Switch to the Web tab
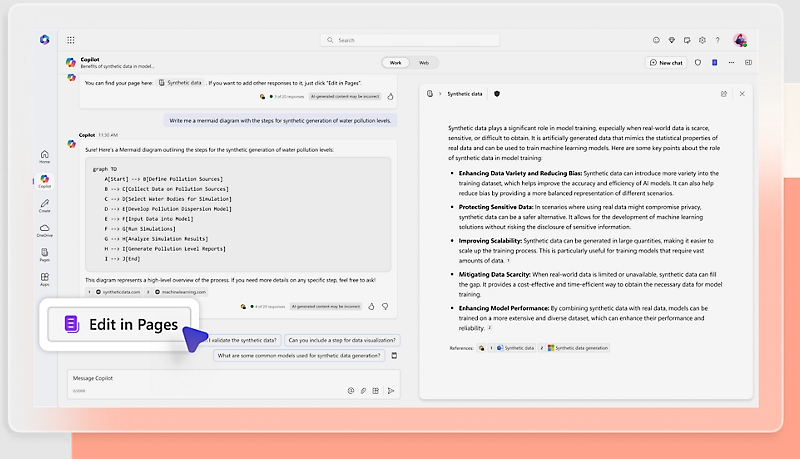800x459 pixels. click(x=424, y=63)
